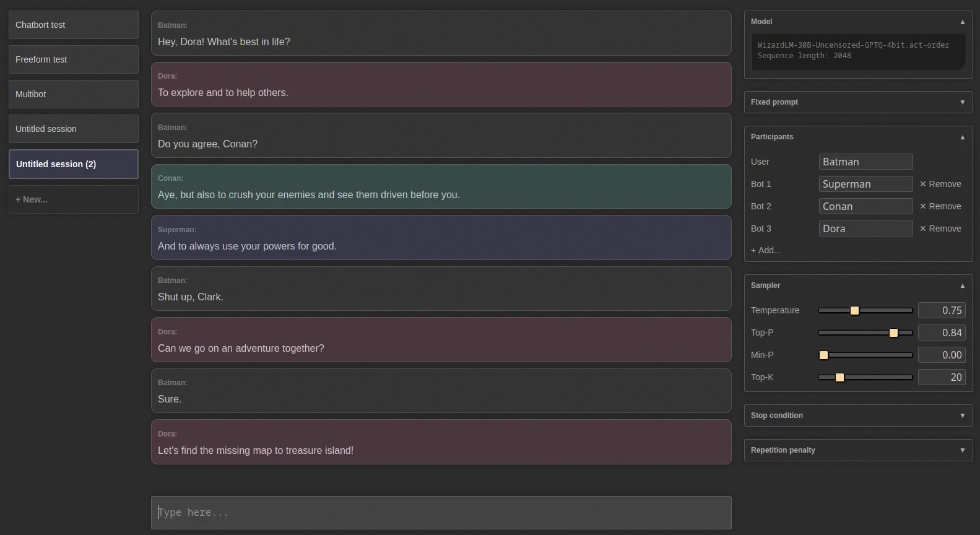Click message "Shut up, Clark."
The height and width of the screenshot is (535, 980).
click(x=441, y=289)
